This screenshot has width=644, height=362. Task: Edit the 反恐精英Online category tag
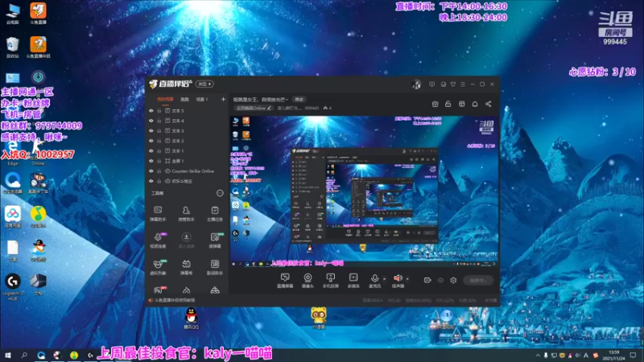coord(254,108)
